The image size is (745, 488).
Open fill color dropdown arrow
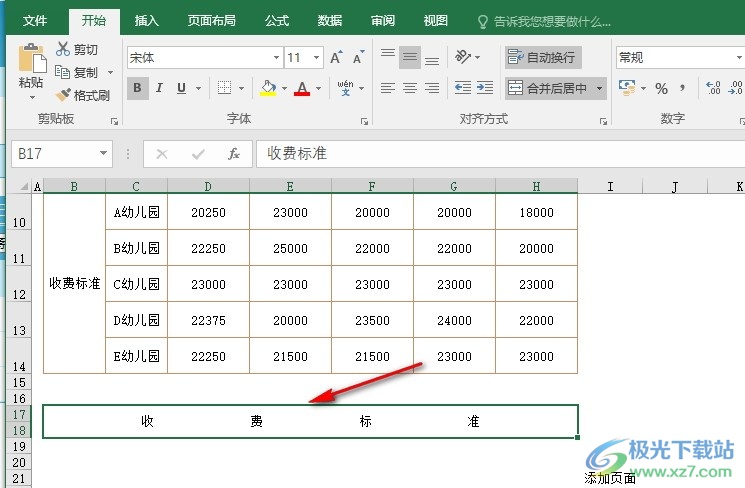click(x=284, y=88)
